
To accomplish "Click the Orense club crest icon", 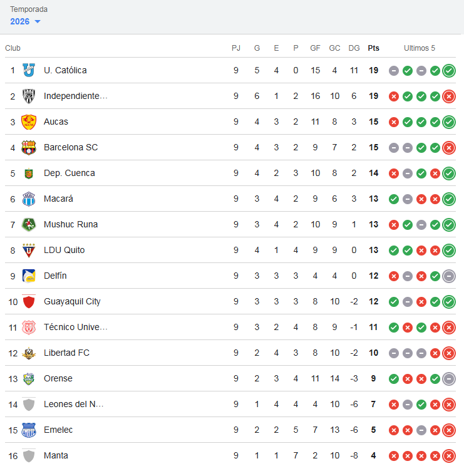I will point(29,378).
